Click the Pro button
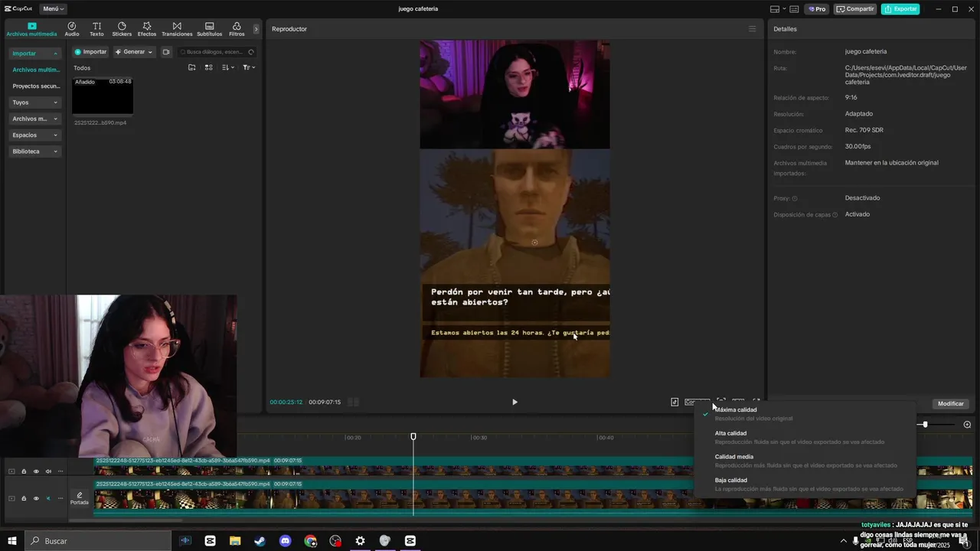The height and width of the screenshot is (551, 980). point(816,9)
